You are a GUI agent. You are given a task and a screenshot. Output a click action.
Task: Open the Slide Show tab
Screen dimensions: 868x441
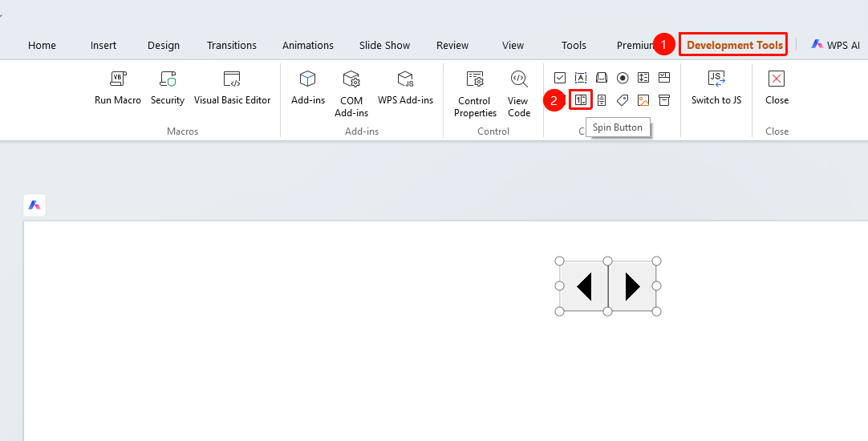tap(384, 46)
